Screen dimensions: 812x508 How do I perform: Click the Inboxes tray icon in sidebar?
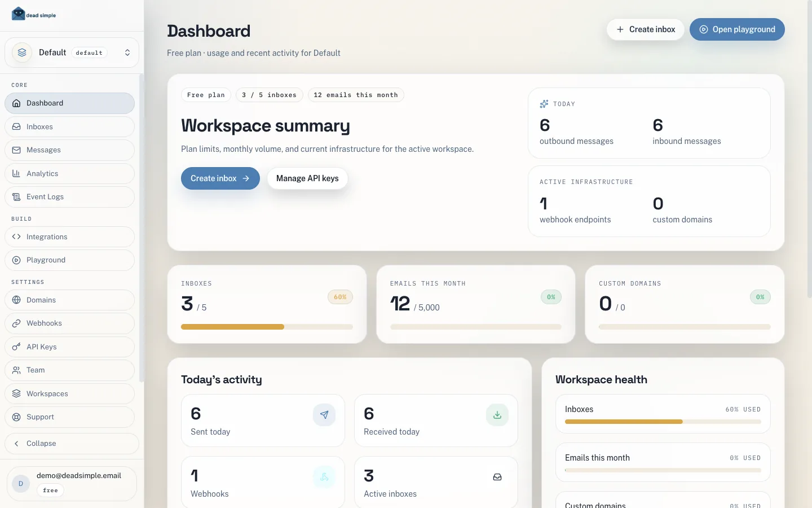(16, 126)
